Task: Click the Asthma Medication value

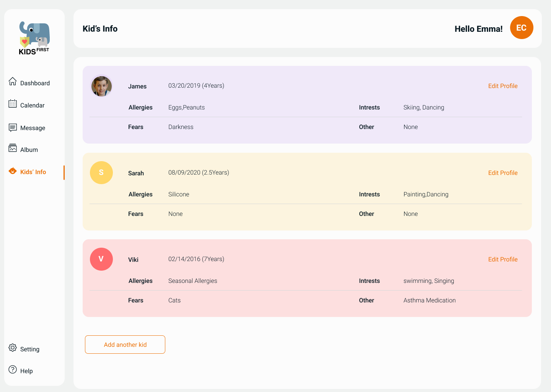Action: (x=429, y=301)
